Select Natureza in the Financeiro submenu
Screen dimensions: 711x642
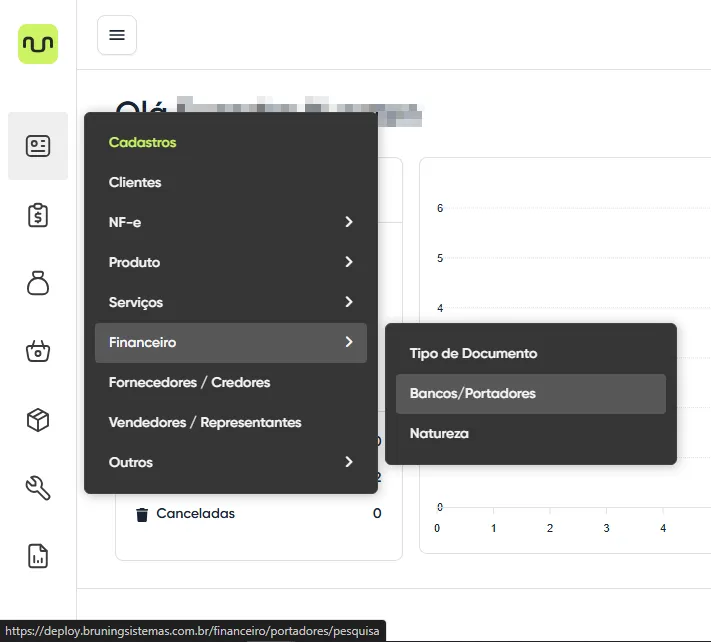pyautogui.click(x=439, y=433)
